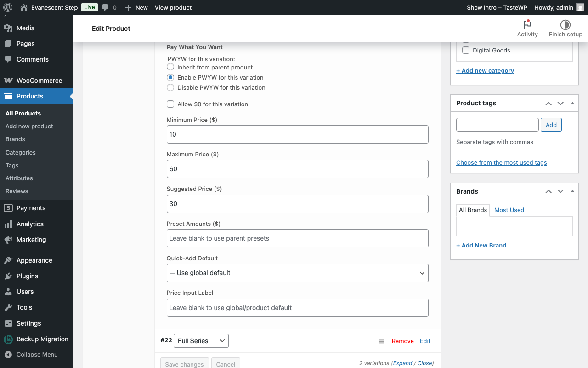This screenshot has width=588, height=368.
Task: Click the Analytics bar chart icon
Action: tap(8, 224)
